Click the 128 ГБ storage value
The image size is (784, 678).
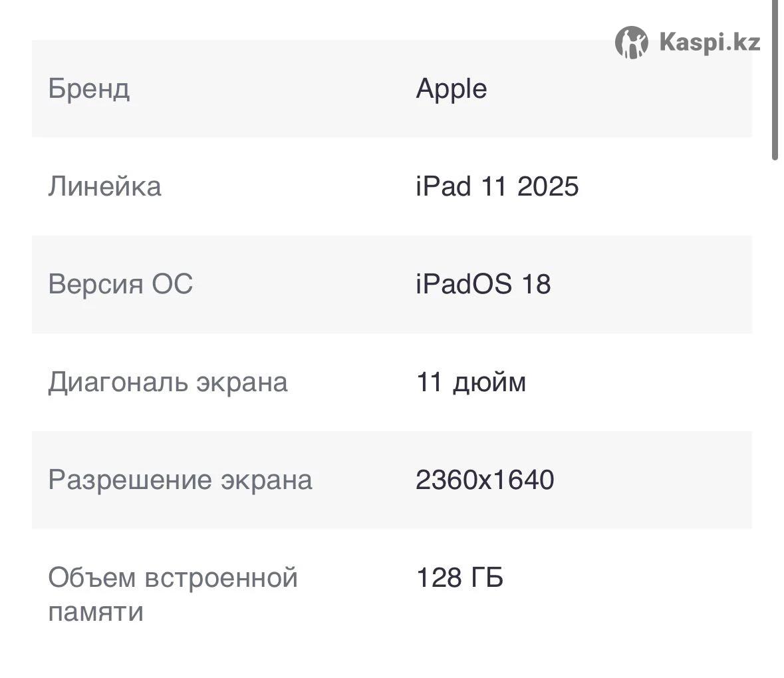tap(459, 577)
